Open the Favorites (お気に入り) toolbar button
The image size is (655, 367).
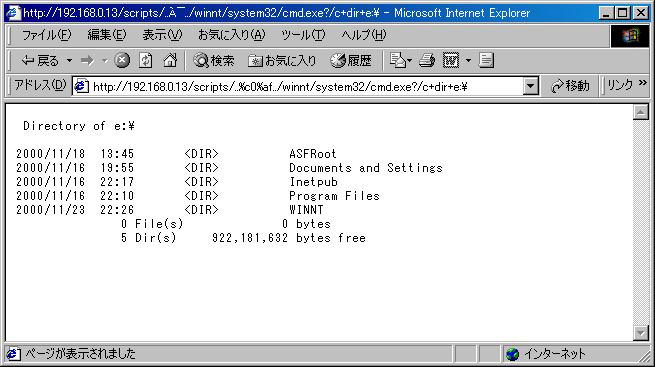click(282, 61)
